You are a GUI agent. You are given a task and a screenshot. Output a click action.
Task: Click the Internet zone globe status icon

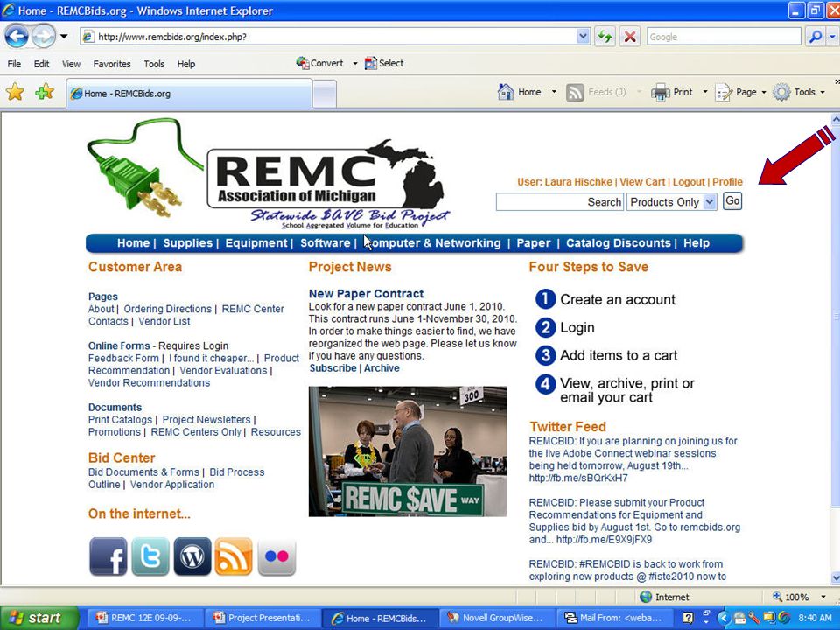[x=646, y=597]
